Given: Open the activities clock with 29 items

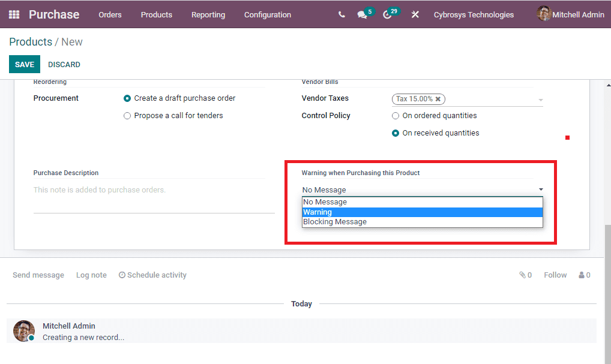Looking at the screenshot, I should click(389, 14).
